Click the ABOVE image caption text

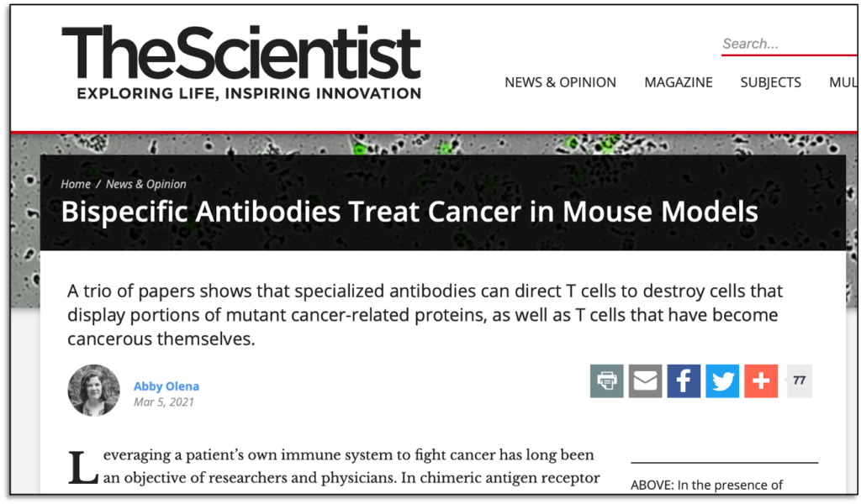pos(706,485)
